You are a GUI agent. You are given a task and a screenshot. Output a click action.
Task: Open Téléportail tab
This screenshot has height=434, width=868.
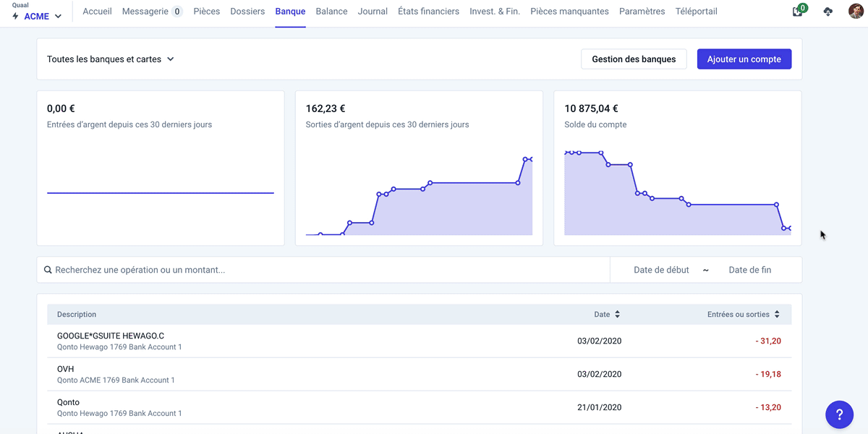pyautogui.click(x=697, y=12)
